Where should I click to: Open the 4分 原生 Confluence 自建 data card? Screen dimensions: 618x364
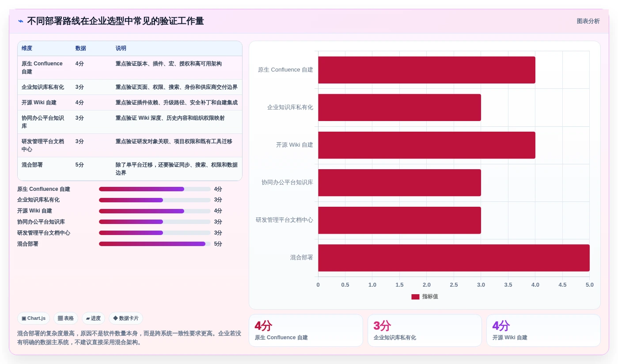pos(306,330)
